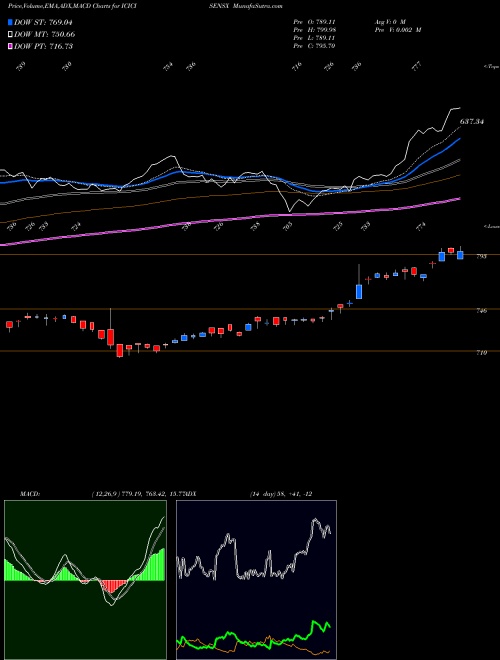Screen dimensions: 500x660
Task: Click the 710 price level label
Action: click(x=482, y=352)
